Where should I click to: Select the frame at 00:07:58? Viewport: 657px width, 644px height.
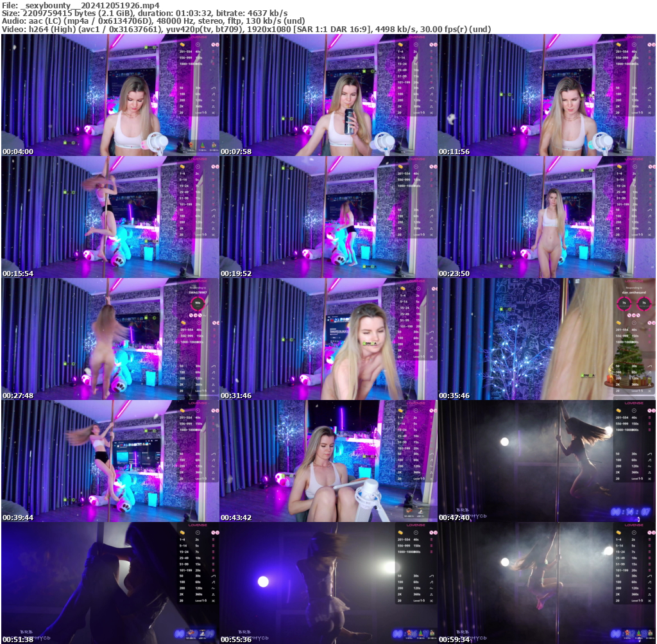328,95
